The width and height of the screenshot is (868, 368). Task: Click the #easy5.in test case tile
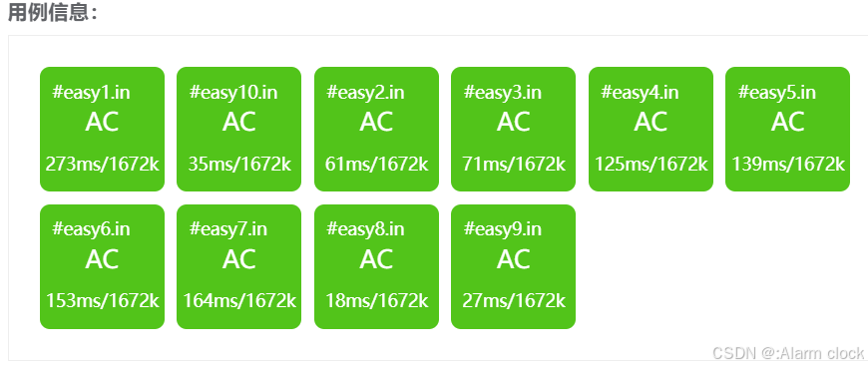click(788, 129)
